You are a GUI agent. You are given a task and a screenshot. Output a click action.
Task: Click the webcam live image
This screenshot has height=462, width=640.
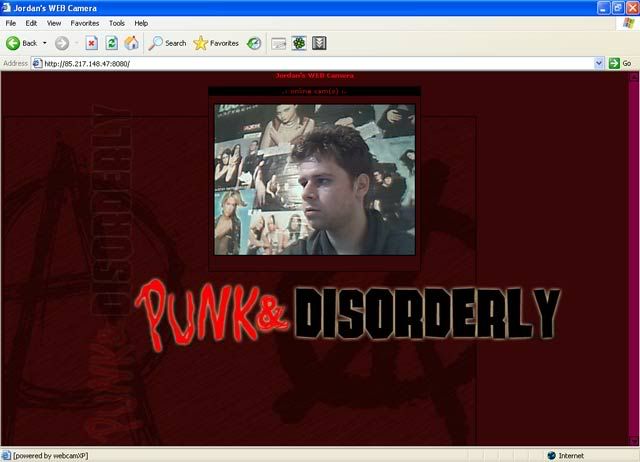coord(315,180)
